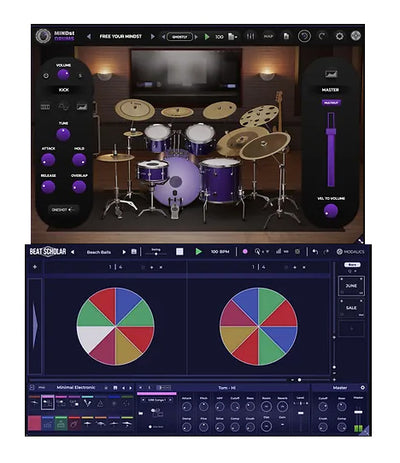The height and width of the screenshot is (463, 400).
Task: Save the Beat Scholar preset
Action: pyautogui.click(x=134, y=252)
